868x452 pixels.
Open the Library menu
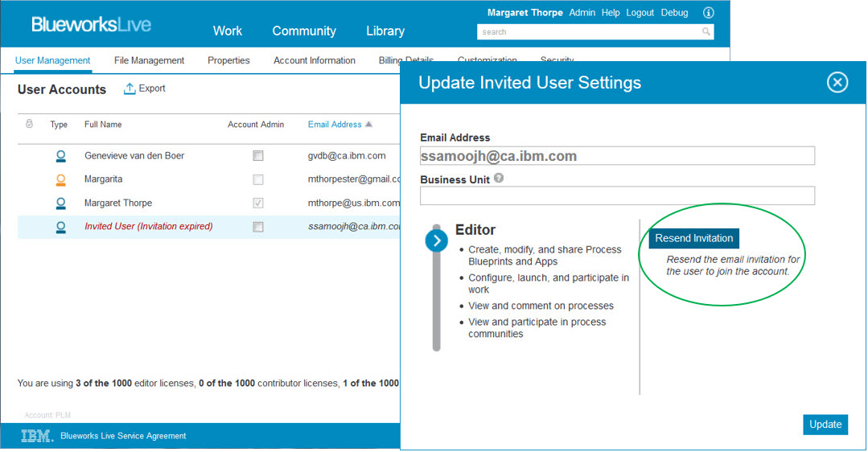tap(385, 31)
